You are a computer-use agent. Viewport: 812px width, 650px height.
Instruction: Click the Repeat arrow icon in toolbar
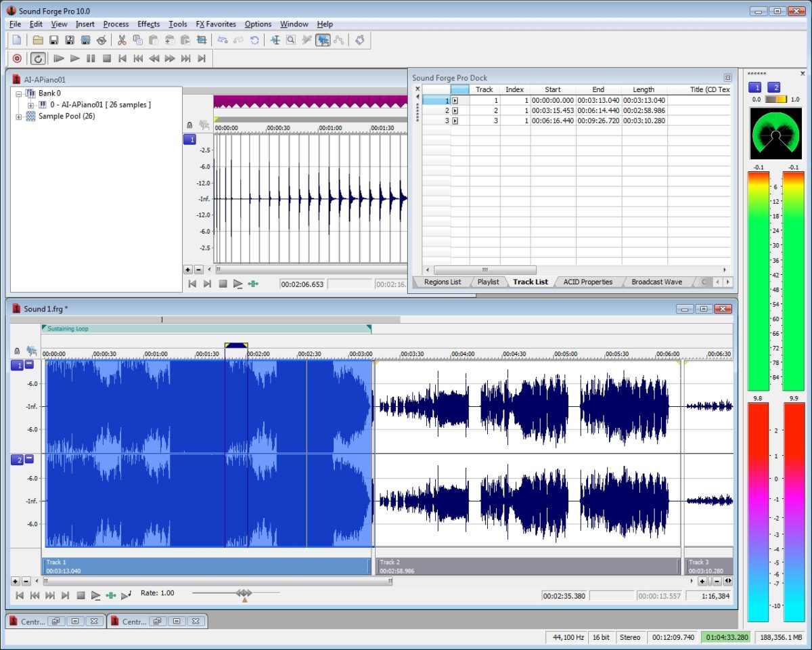(254, 41)
